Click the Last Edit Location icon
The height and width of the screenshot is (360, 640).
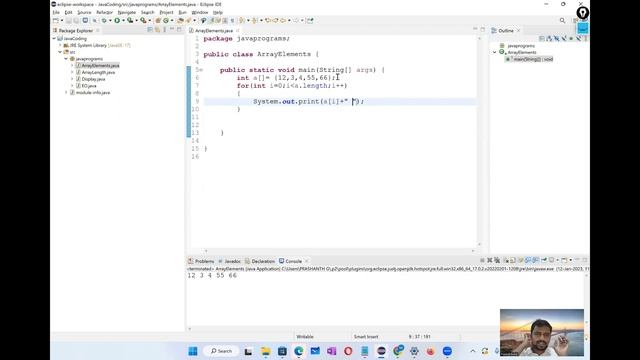(268, 20)
